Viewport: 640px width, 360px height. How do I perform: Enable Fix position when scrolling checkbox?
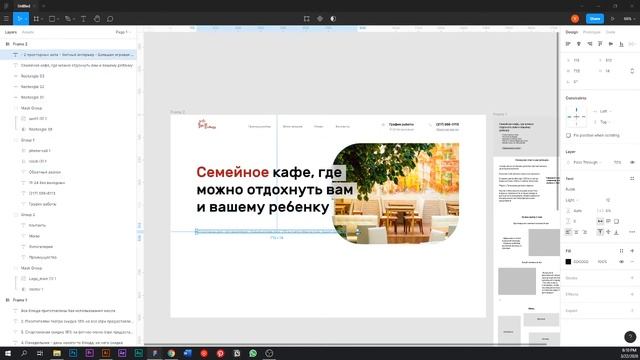(x=568, y=135)
